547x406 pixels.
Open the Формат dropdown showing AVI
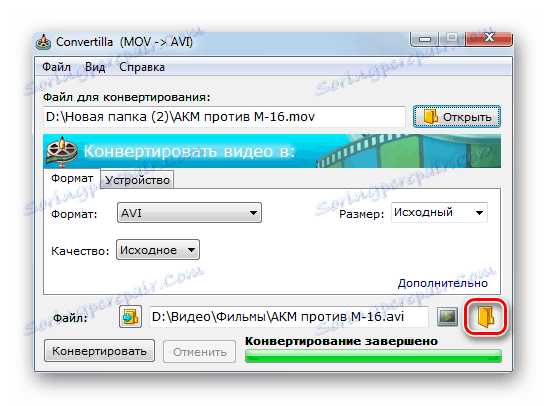pyautogui.click(x=189, y=212)
